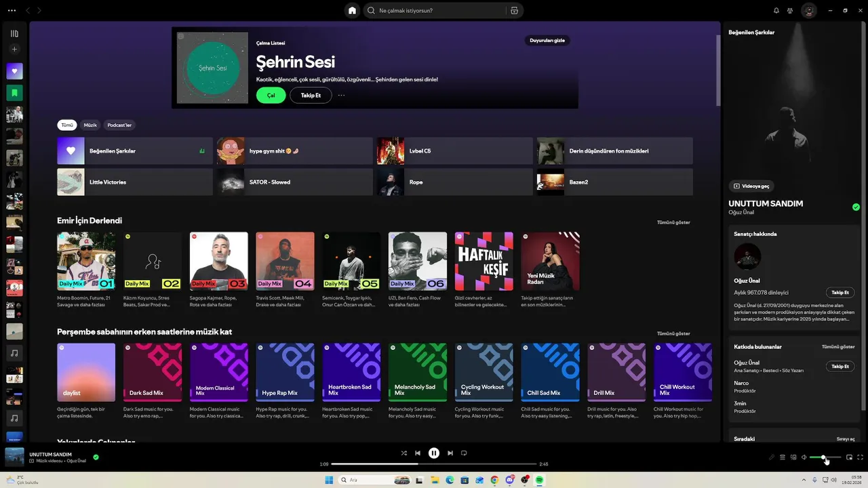Toggle liked checkmark beside UNUTTUM SANDIM title

(856, 207)
